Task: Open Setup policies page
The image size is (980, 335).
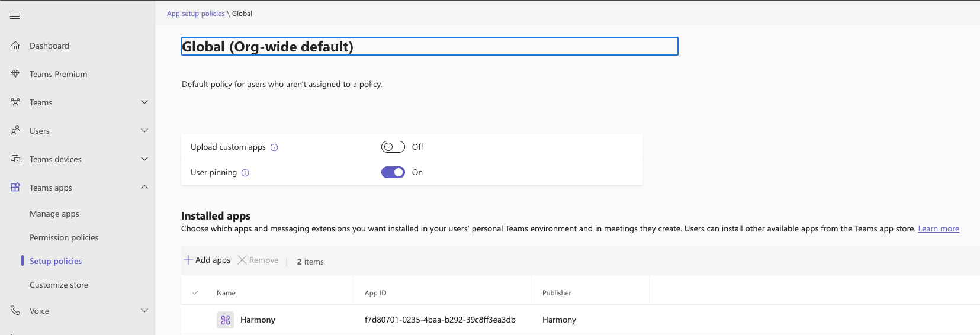Action: pos(56,261)
